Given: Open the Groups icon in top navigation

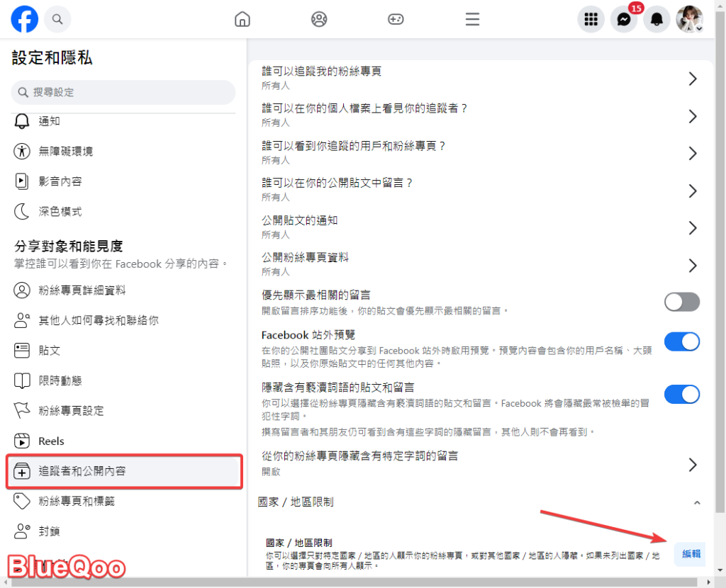Looking at the screenshot, I should coord(319,19).
